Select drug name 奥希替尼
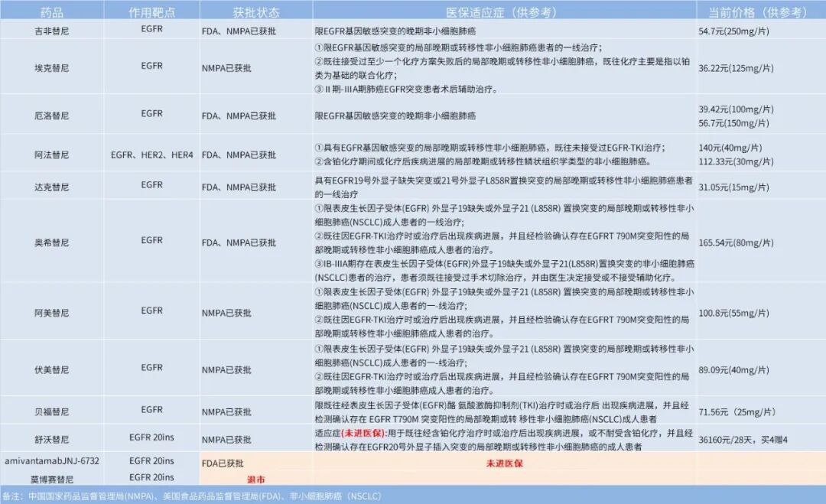This screenshot has width=826, height=504. [52, 242]
